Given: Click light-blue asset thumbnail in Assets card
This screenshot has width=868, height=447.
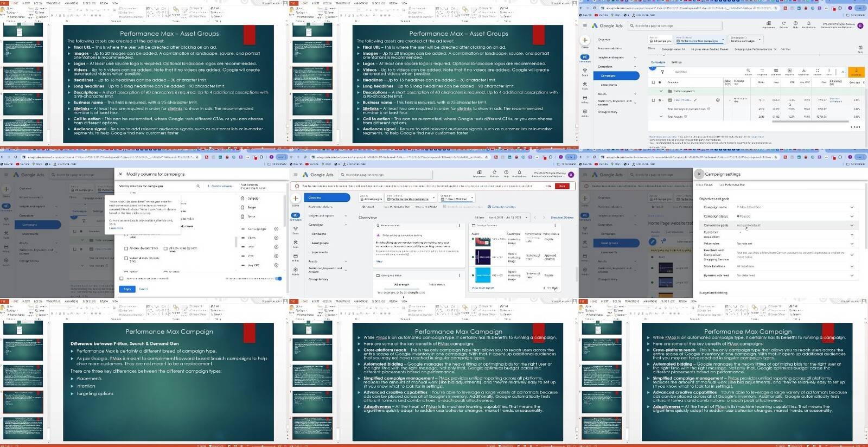Looking at the screenshot, I should click(483, 275).
